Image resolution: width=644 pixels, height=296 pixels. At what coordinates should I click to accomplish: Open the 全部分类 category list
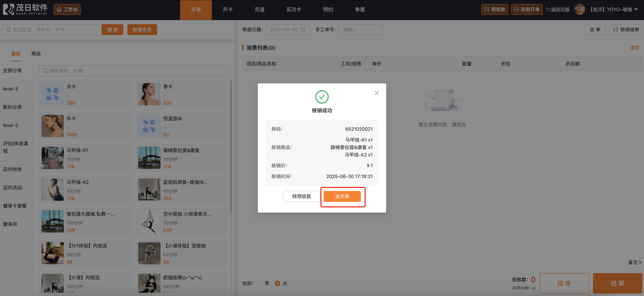[x=13, y=71]
